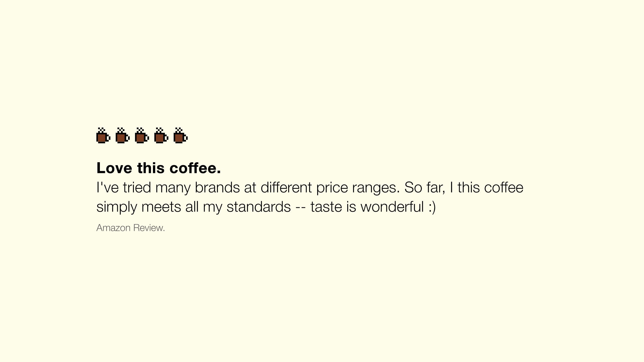The image size is (644, 362).
Task: Click the word "standards" in the second line
Action: [x=259, y=207]
